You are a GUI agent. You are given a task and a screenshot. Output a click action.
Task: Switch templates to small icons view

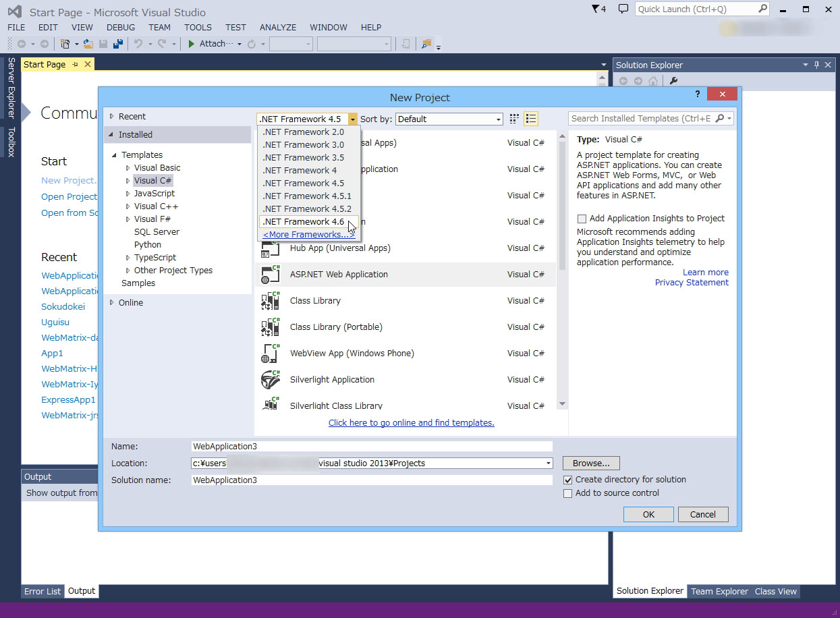514,119
